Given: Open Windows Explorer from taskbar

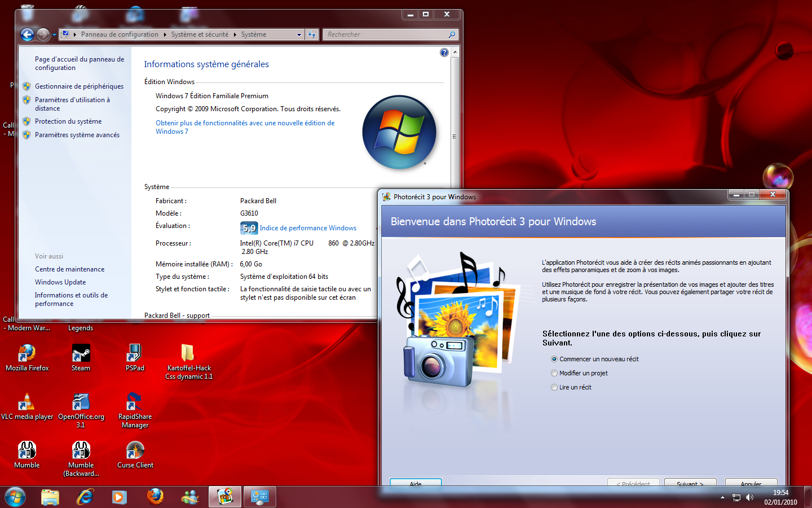Looking at the screenshot, I should [50, 497].
